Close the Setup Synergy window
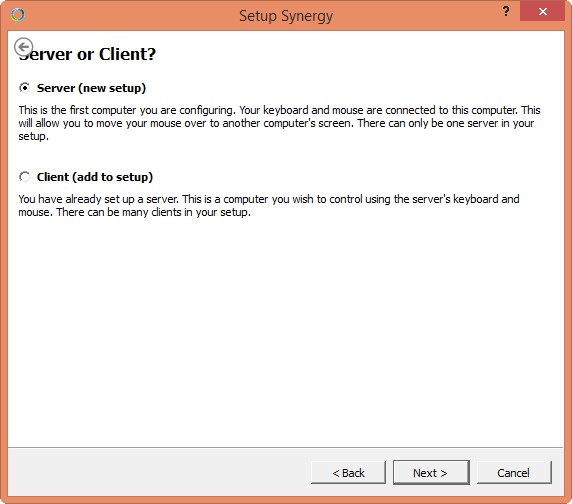The image size is (572, 504). pos(542,11)
